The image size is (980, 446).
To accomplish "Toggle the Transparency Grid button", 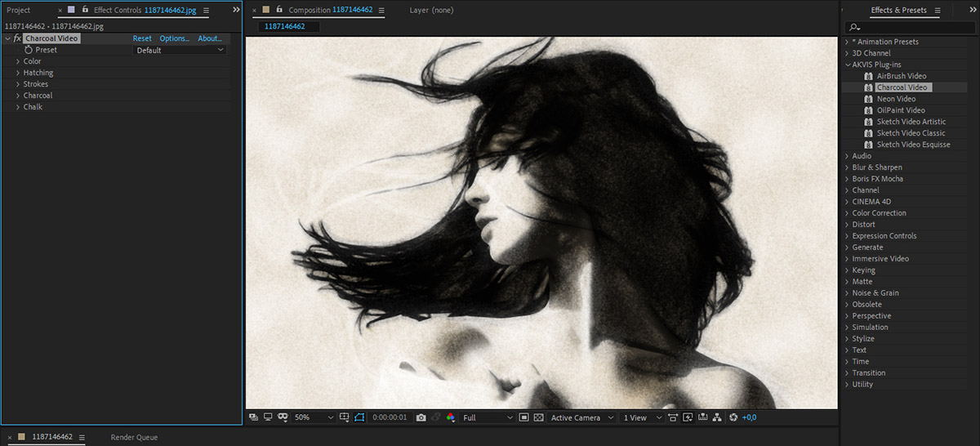I will pyautogui.click(x=538, y=417).
